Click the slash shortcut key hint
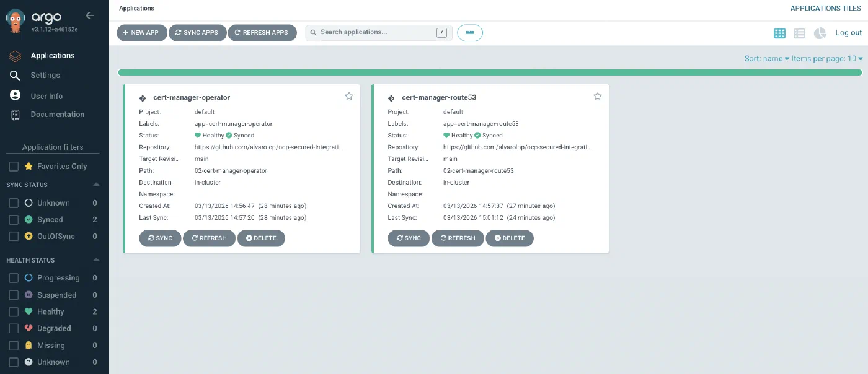868x374 pixels. pos(441,33)
